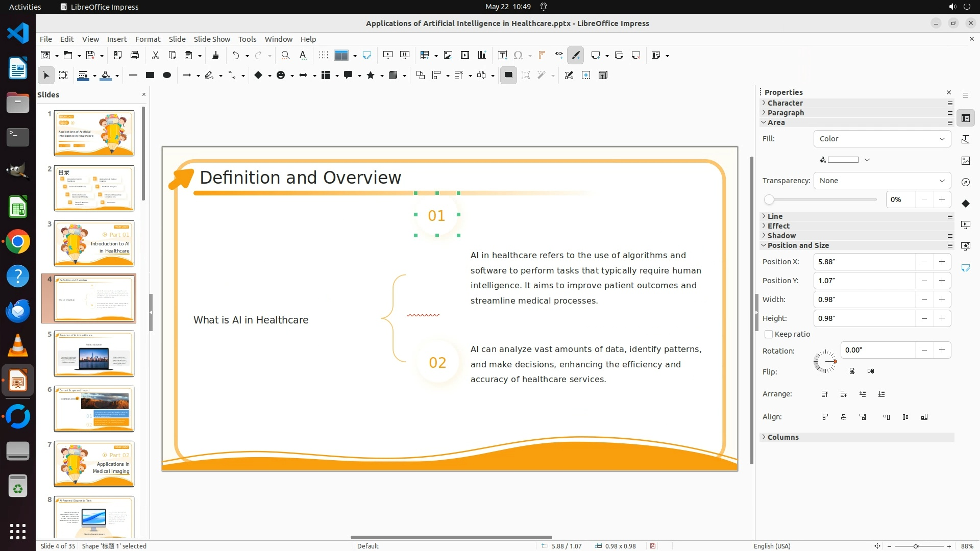
Task: Select the Rectangle shape tool
Action: [x=150, y=75]
